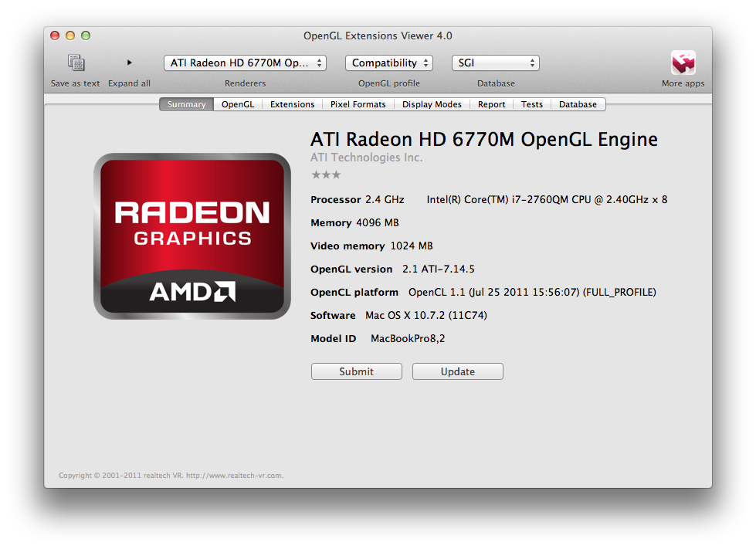This screenshot has height=549, width=756.
Task: Minimize the window with yellow button
Action: [x=70, y=36]
